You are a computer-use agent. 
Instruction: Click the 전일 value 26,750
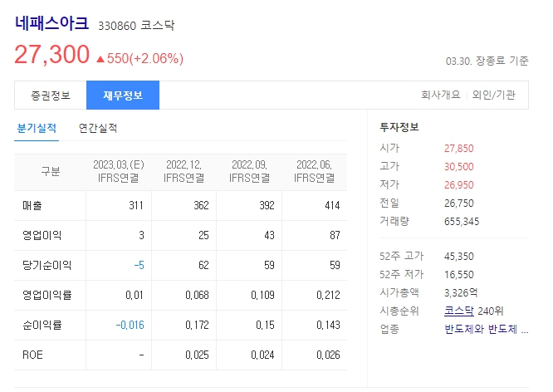[459, 203]
